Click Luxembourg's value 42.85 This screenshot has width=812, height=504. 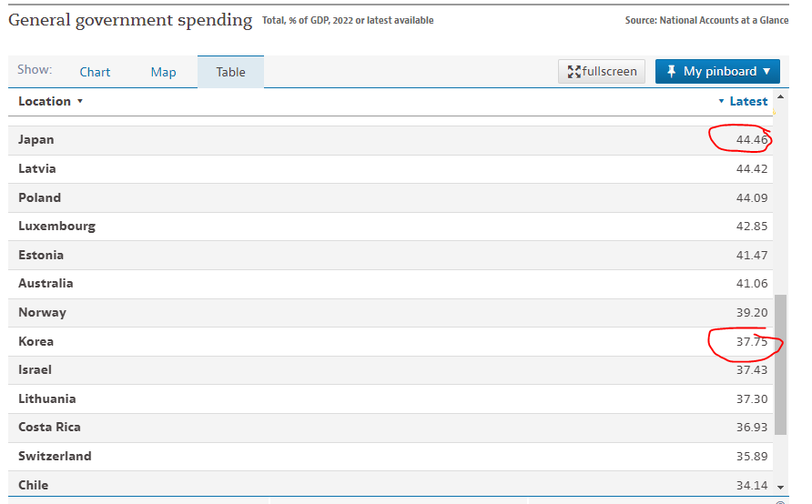(751, 227)
